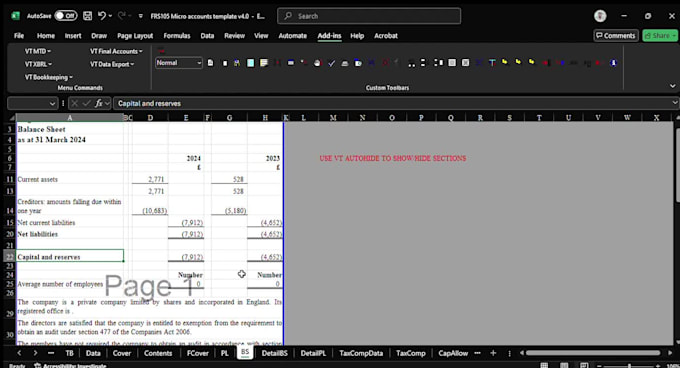Select row header 15

[10, 222]
